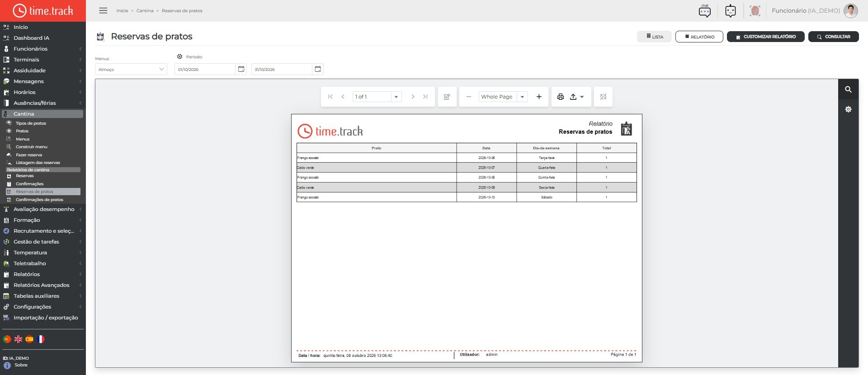Open report search panel

[x=848, y=89]
